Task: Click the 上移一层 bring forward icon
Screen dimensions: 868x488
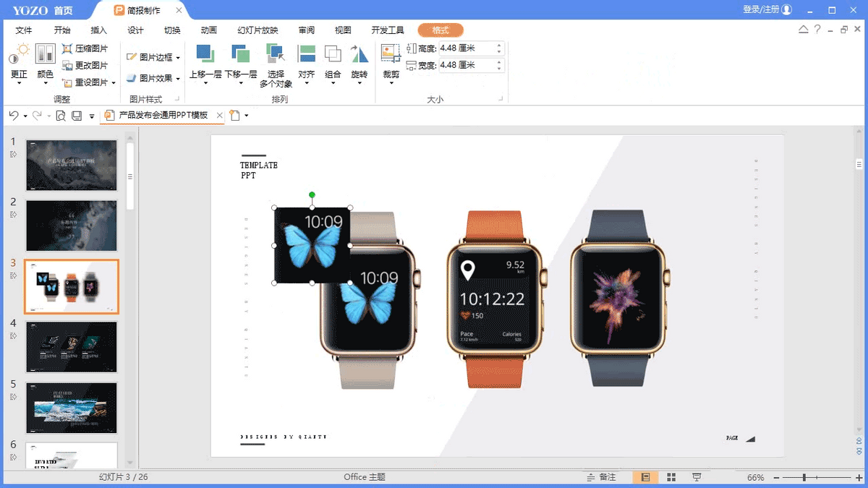Action: [x=205, y=55]
